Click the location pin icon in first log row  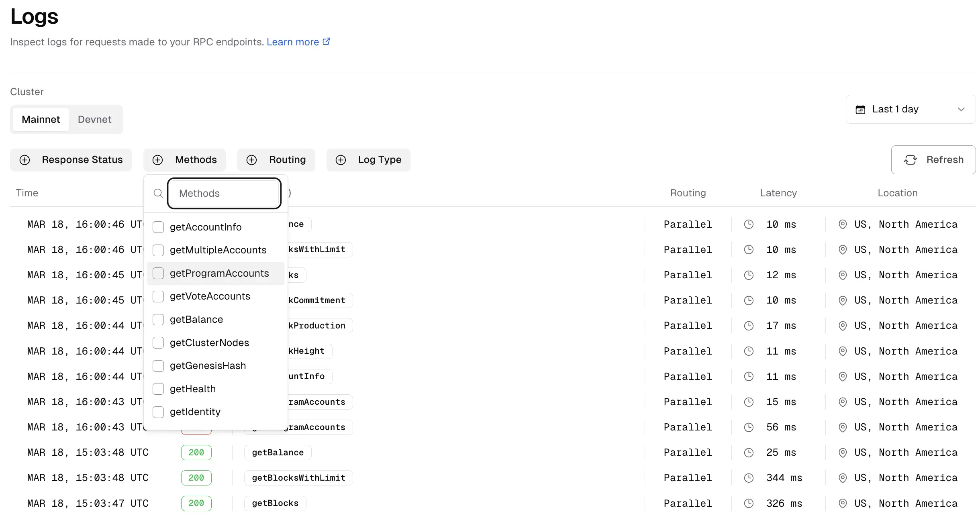point(843,224)
